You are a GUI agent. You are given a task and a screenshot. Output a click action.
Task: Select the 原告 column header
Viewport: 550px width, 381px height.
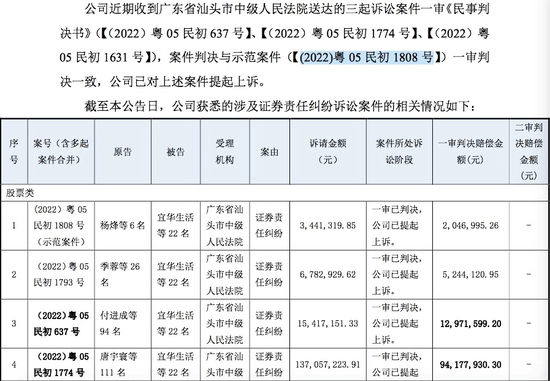[123, 152]
